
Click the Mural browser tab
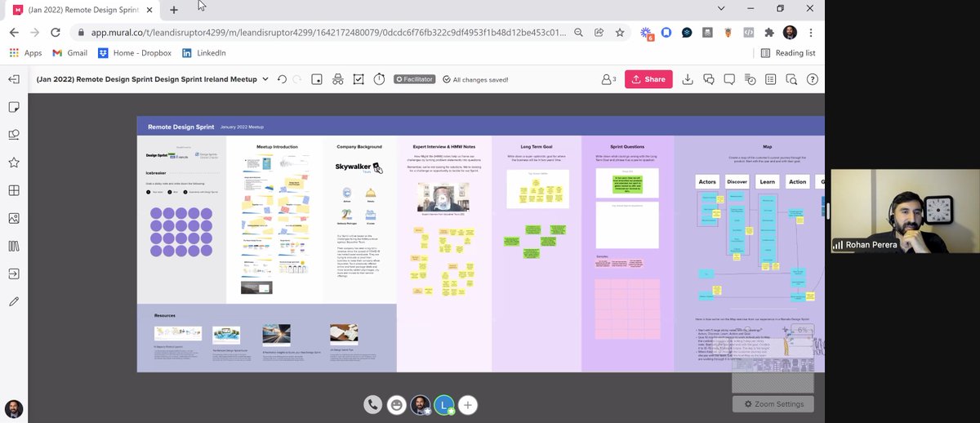82,10
